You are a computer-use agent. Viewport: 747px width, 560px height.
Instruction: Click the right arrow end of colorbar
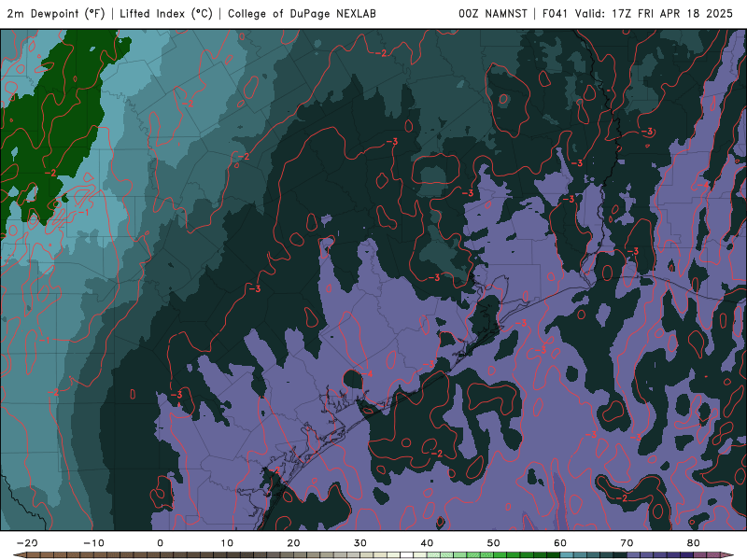pos(727,554)
